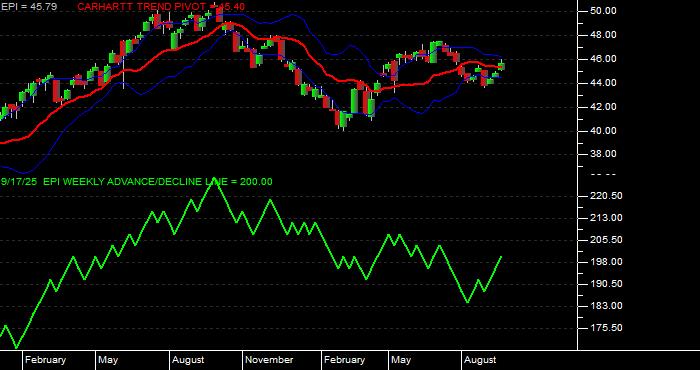This screenshot has width=700, height=370.
Task: Click the EPI = 45.79 label
Action: pyautogui.click(x=29, y=7)
